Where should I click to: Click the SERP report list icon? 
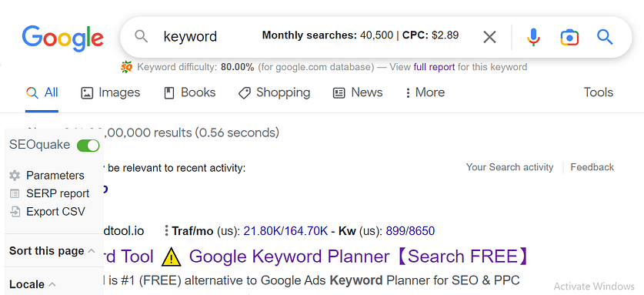coord(15,194)
